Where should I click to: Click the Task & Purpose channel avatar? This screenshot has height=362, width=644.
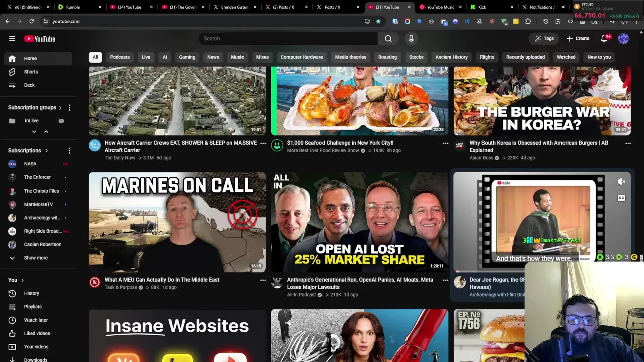pos(94,283)
